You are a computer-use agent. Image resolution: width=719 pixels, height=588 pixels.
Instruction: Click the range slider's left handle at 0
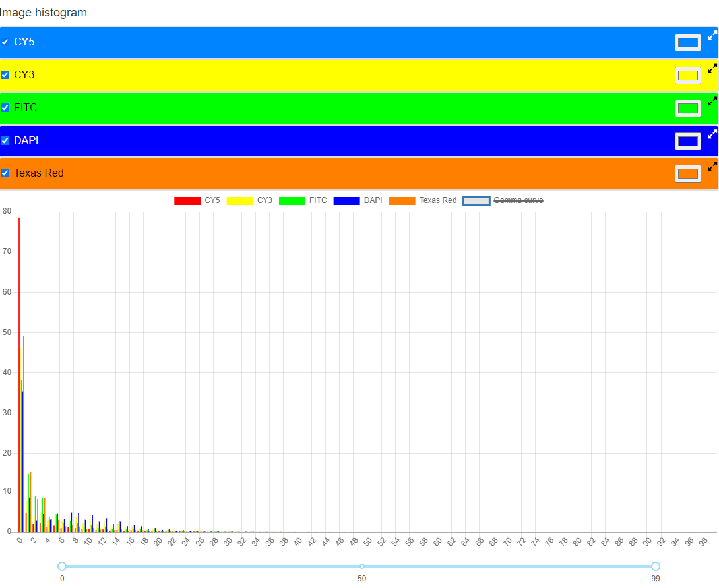point(62,566)
